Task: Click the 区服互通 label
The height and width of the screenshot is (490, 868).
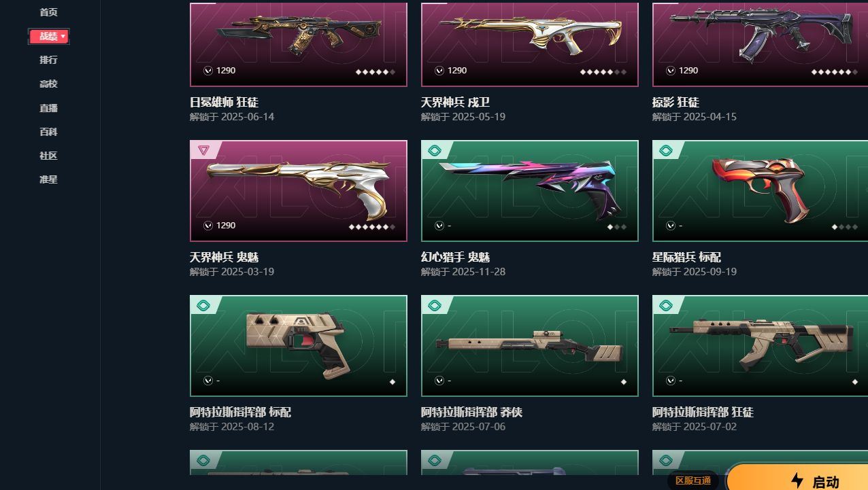Action: (692, 480)
